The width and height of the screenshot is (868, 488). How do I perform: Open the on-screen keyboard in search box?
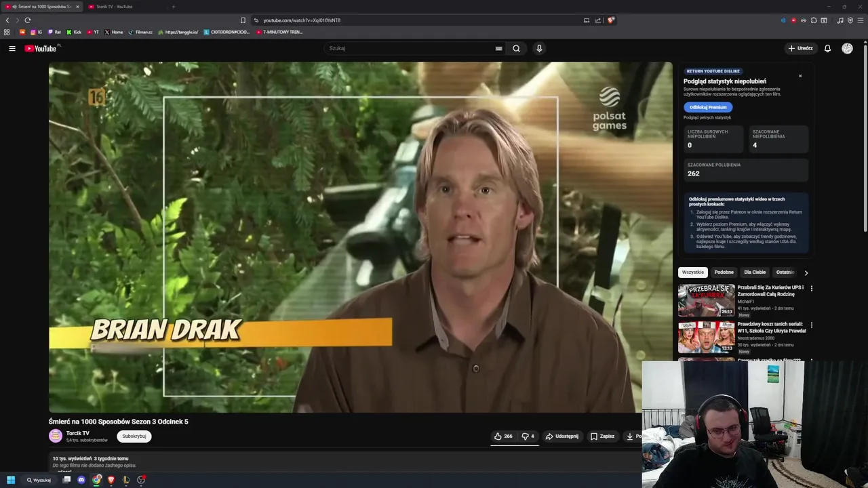[x=498, y=48]
